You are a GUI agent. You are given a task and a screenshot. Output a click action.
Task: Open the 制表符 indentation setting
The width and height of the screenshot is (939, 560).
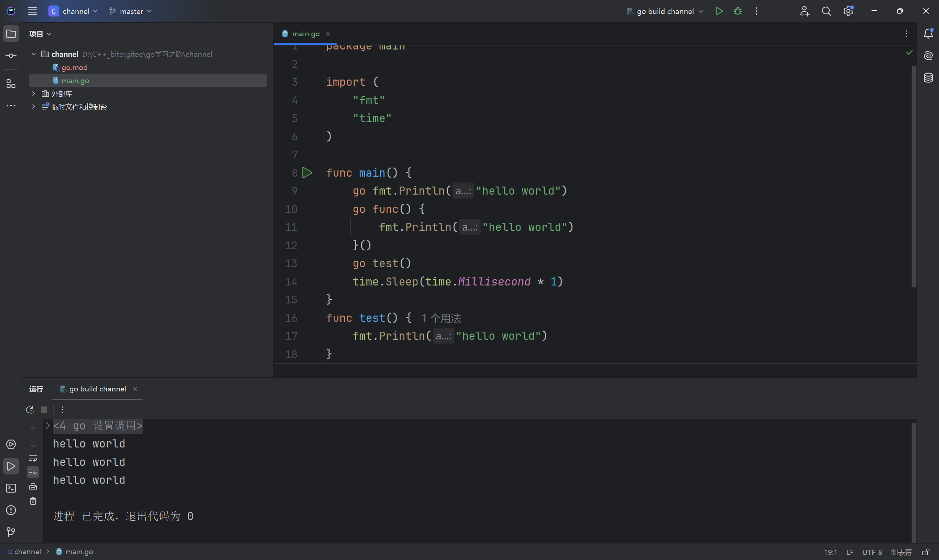coord(901,552)
